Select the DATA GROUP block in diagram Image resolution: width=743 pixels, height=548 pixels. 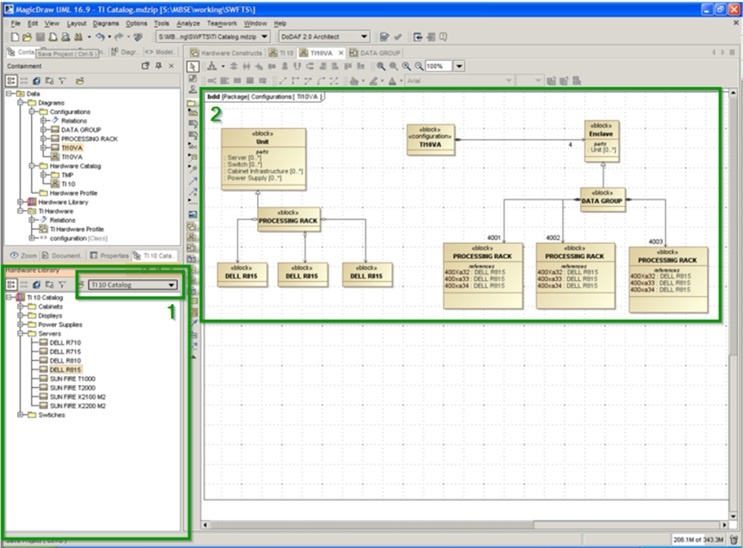(x=602, y=199)
